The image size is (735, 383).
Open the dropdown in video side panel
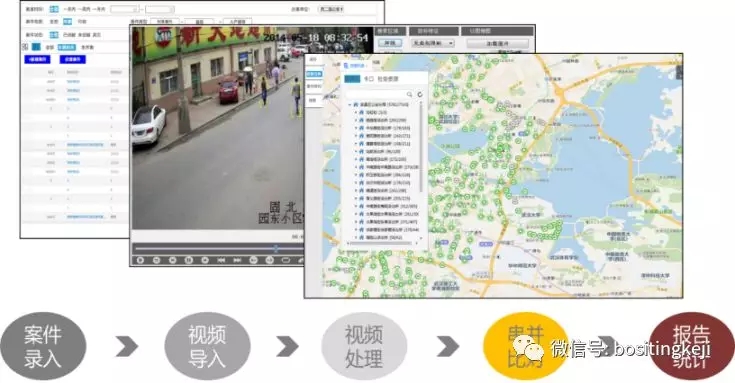tap(433, 43)
